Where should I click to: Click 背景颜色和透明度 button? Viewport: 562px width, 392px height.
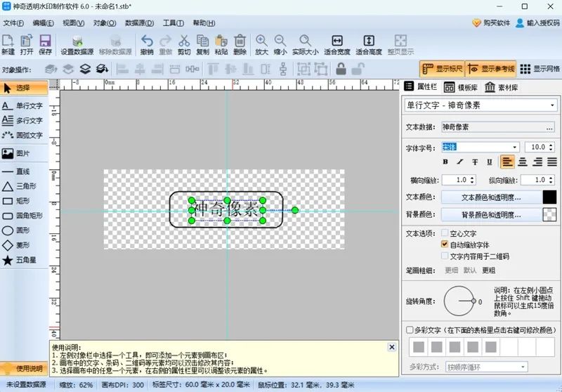click(x=491, y=215)
